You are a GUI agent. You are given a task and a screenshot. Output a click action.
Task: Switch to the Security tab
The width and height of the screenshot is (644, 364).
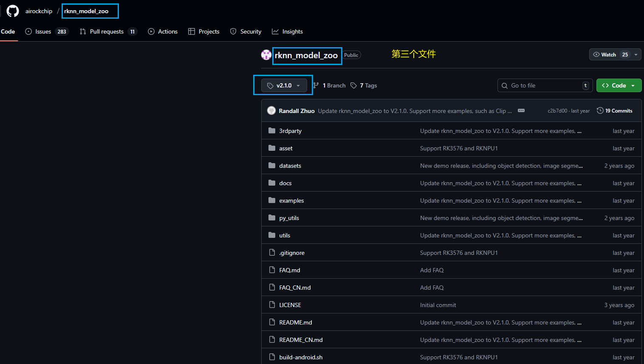pos(246,31)
